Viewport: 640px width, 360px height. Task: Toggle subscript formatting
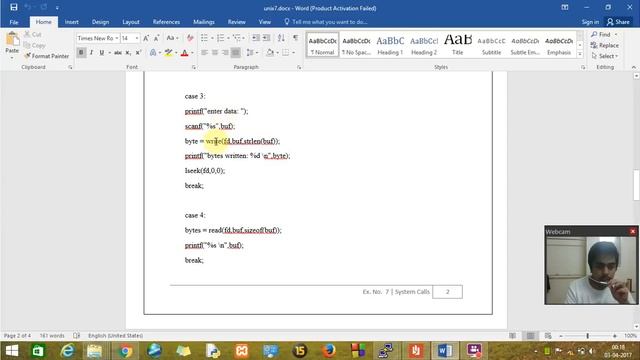click(x=128, y=53)
